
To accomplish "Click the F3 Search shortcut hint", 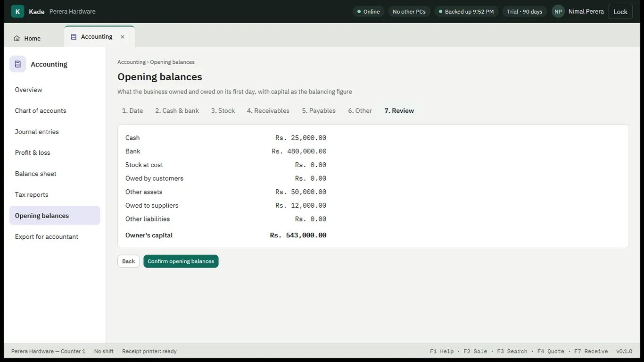I will point(512,351).
